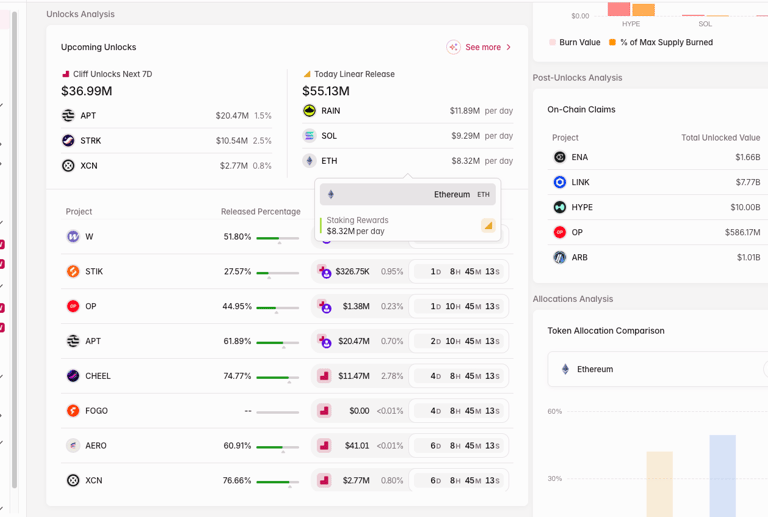This screenshot has height=517, width=768.
Task: Click the OP icon in On-Chain Claims
Action: tap(559, 232)
